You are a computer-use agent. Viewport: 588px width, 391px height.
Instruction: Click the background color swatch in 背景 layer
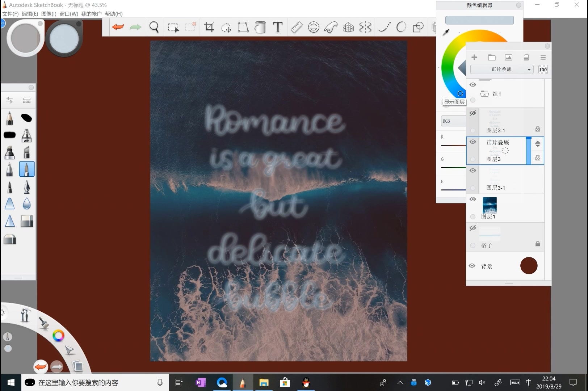[529, 266]
